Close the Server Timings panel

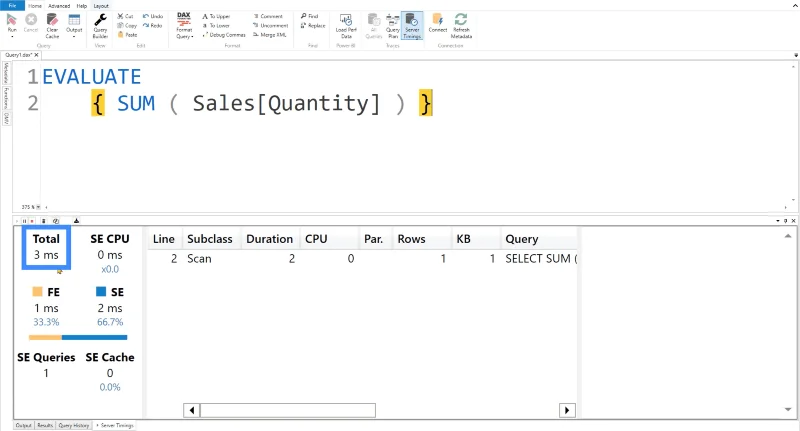tap(793, 221)
